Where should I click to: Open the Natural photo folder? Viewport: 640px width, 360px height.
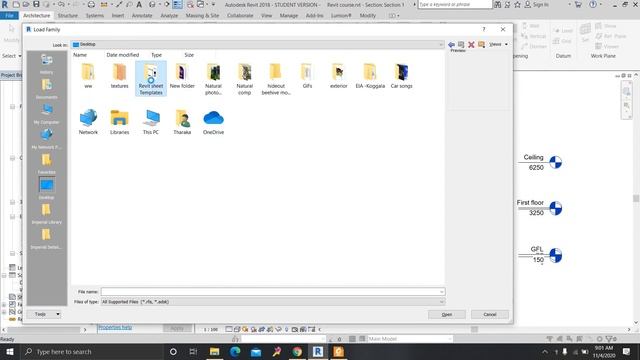pos(213,79)
